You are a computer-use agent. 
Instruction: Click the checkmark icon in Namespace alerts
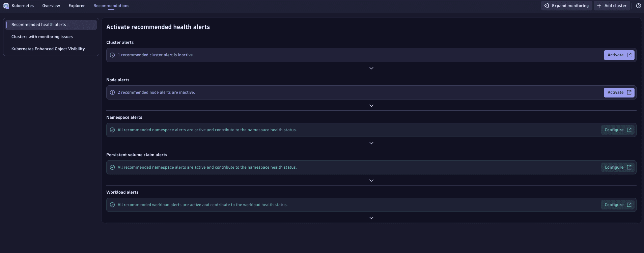click(112, 130)
